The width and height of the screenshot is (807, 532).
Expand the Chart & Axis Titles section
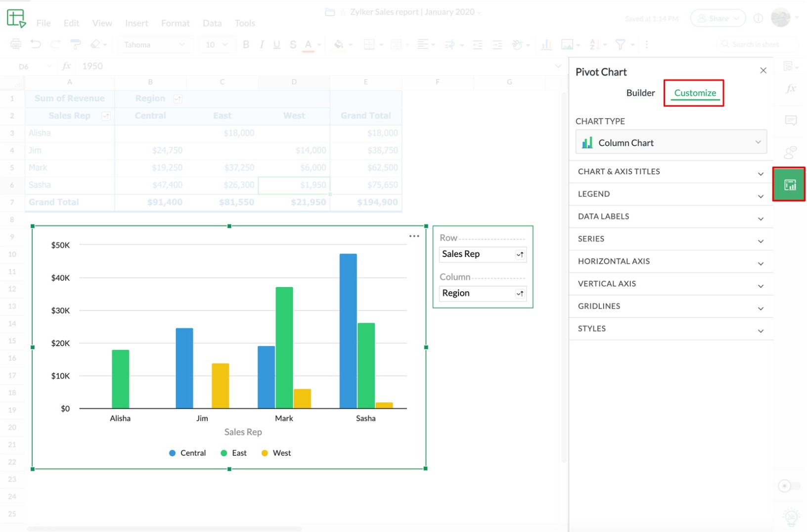click(671, 172)
